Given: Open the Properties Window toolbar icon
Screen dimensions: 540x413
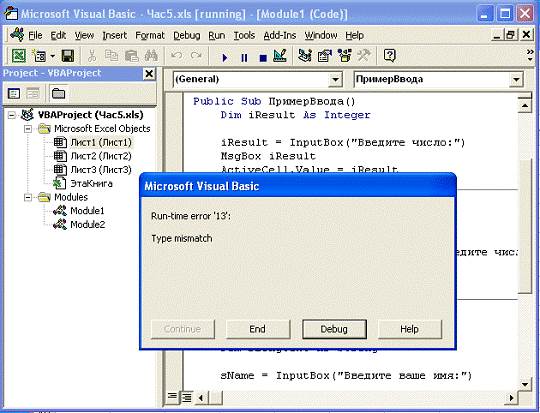Looking at the screenshot, I should 324,55.
